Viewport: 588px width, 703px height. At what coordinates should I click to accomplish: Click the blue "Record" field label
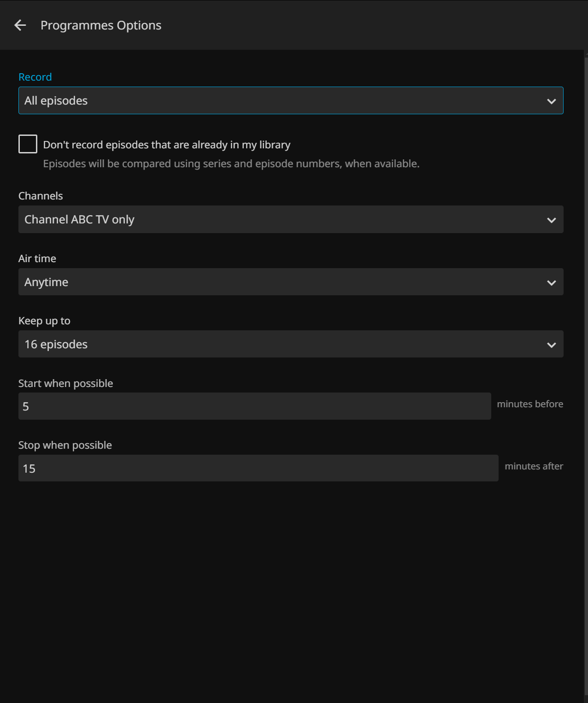(x=35, y=77)
